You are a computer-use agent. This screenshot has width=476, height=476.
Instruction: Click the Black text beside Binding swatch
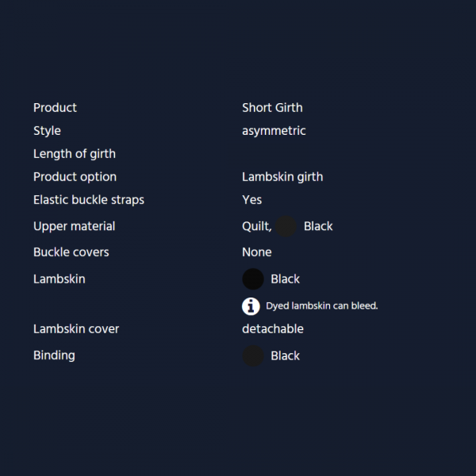point(285,355)
